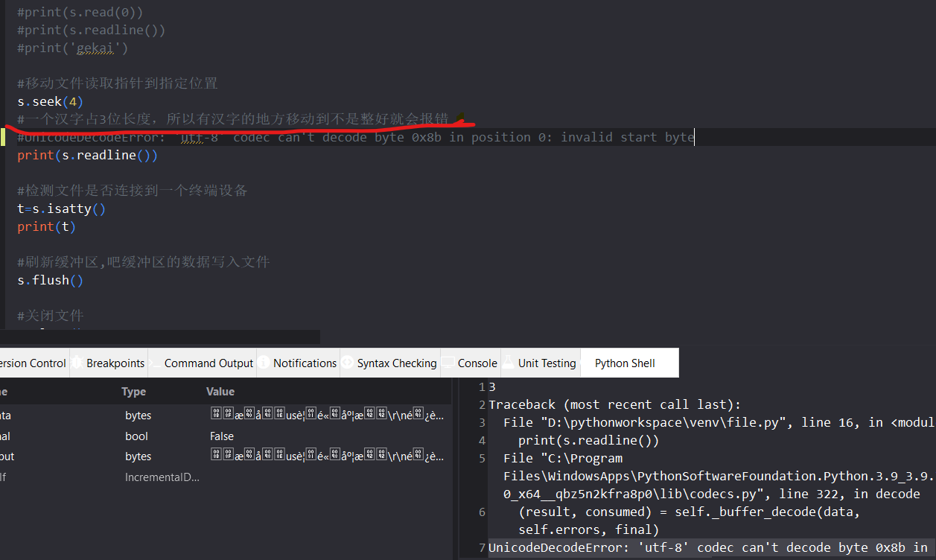Click the '#刷新缓冲区' comment line
Image resolution: width=936 pixels, height=560 pixels.
point(144,262)
